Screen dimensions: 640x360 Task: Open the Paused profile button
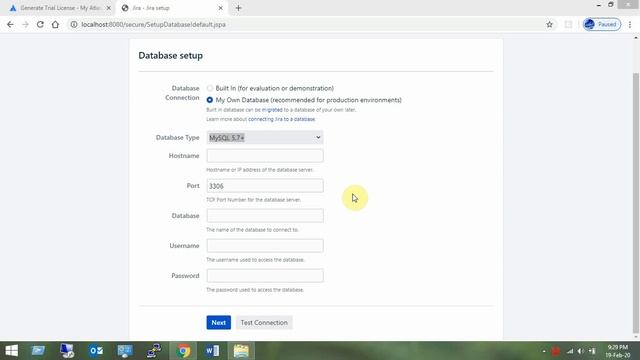coord(602,24)
